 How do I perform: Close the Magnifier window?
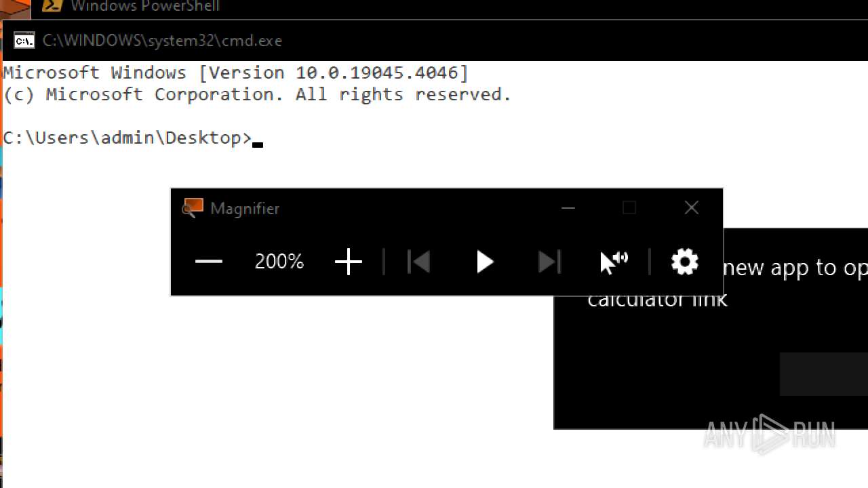pos(692,208)
